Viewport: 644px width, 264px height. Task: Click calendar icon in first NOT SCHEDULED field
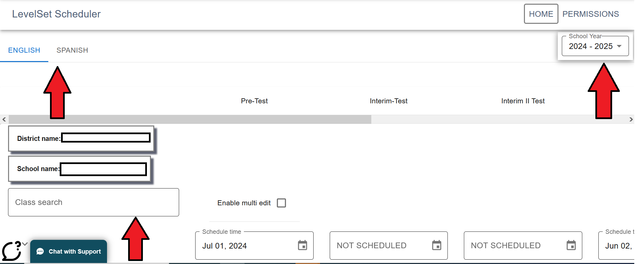tap(437, 245)
